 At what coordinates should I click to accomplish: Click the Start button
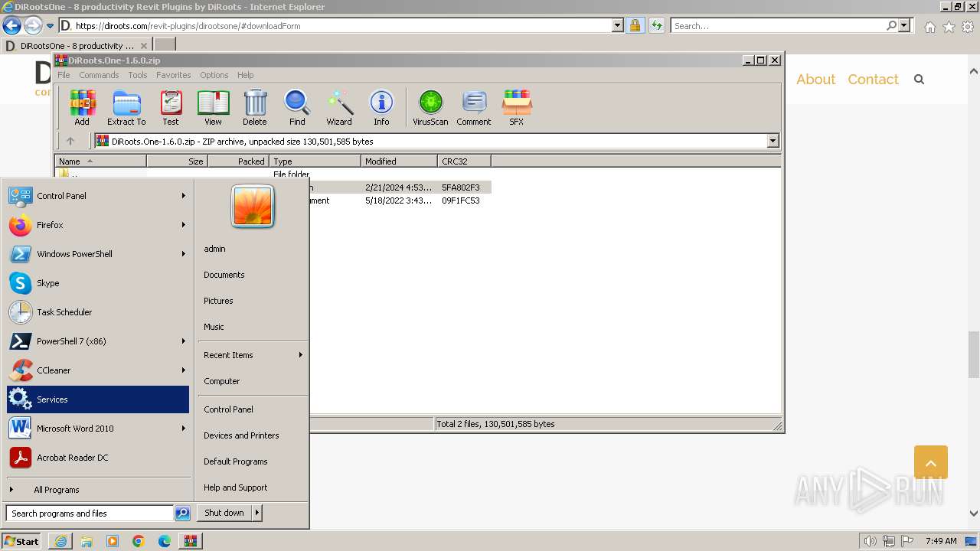pos(21,541)
